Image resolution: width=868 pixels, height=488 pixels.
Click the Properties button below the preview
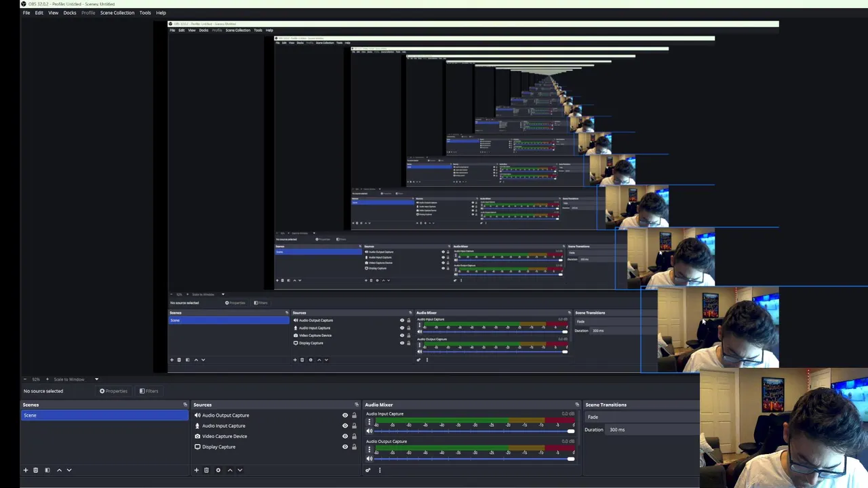pos(113,391)
